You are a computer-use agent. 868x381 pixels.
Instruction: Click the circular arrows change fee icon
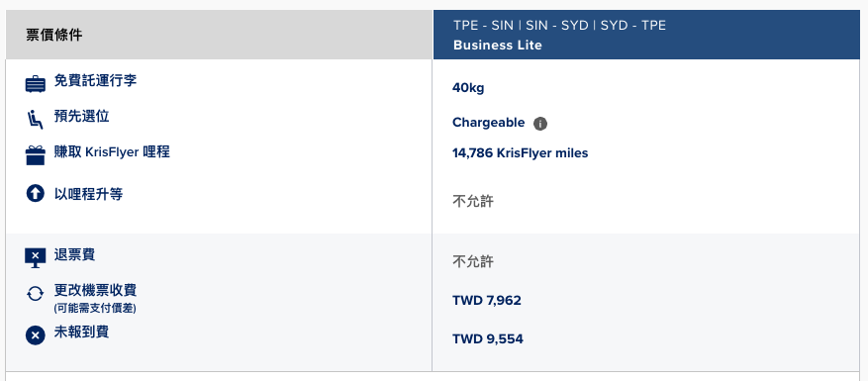tap(35, 294)
